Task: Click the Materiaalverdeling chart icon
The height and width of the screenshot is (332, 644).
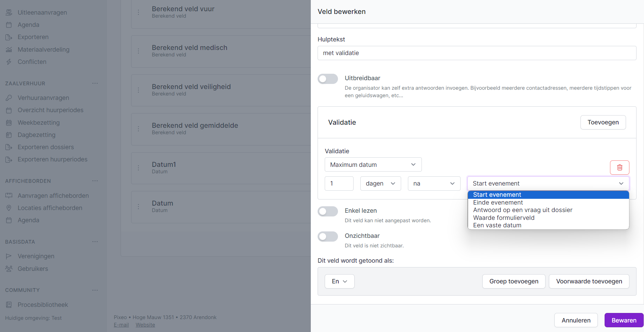Action: click(x=9, y=50)
